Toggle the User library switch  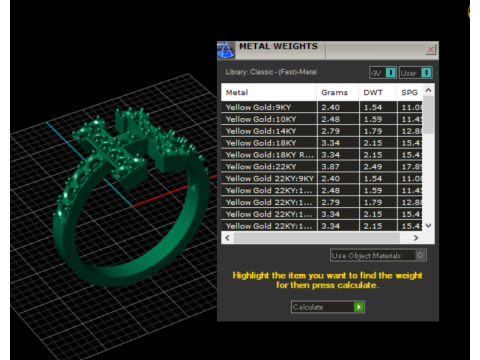[x=416, y=73]
